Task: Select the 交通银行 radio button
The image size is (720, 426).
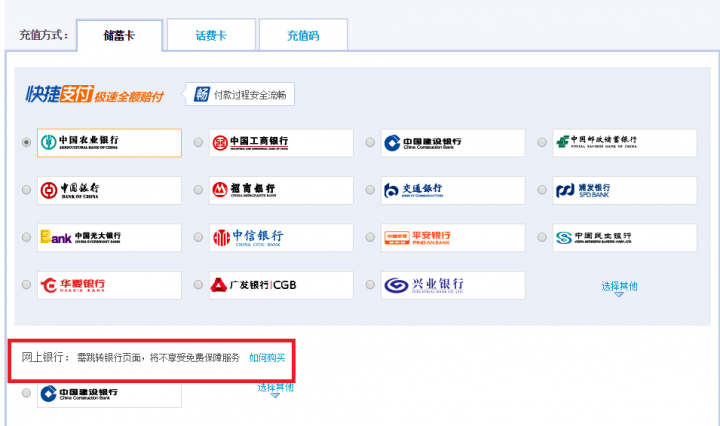Action: (x=370, y=190)
